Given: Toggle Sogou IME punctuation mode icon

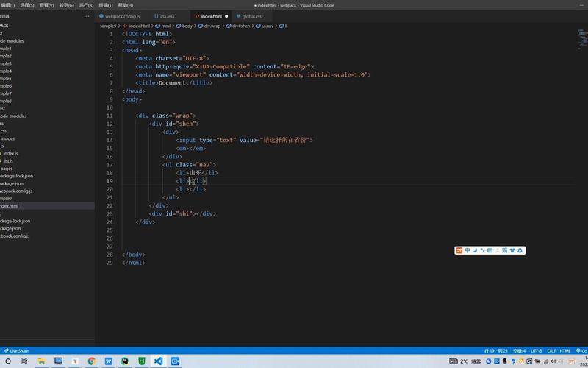Looking at the screenshot, I should pos(482,250).
